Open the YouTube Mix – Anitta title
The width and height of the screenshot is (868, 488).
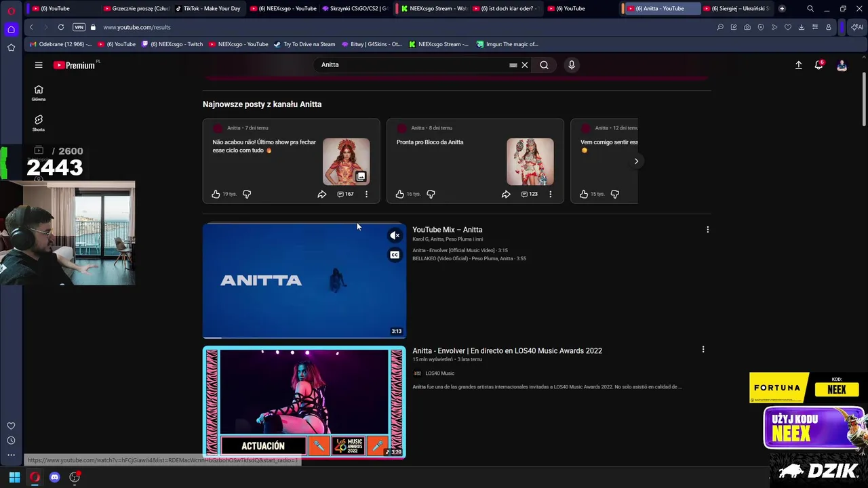[x=448, y=230]
